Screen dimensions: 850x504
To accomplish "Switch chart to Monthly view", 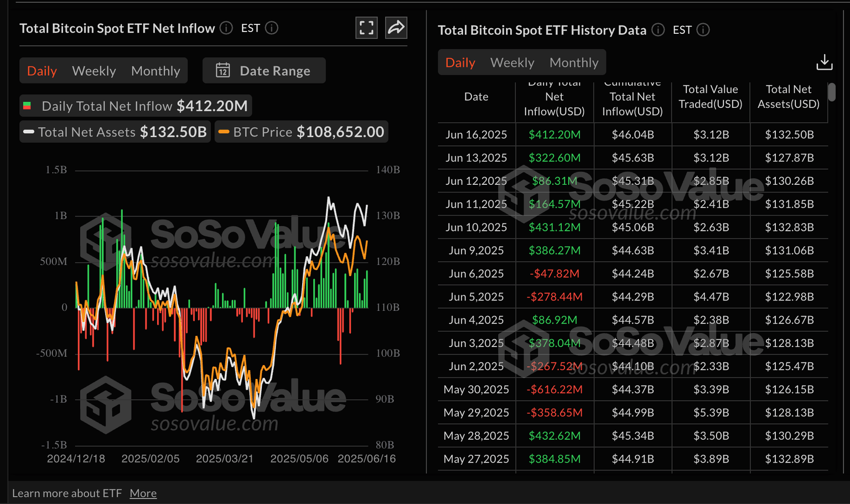I will [156, 71].
